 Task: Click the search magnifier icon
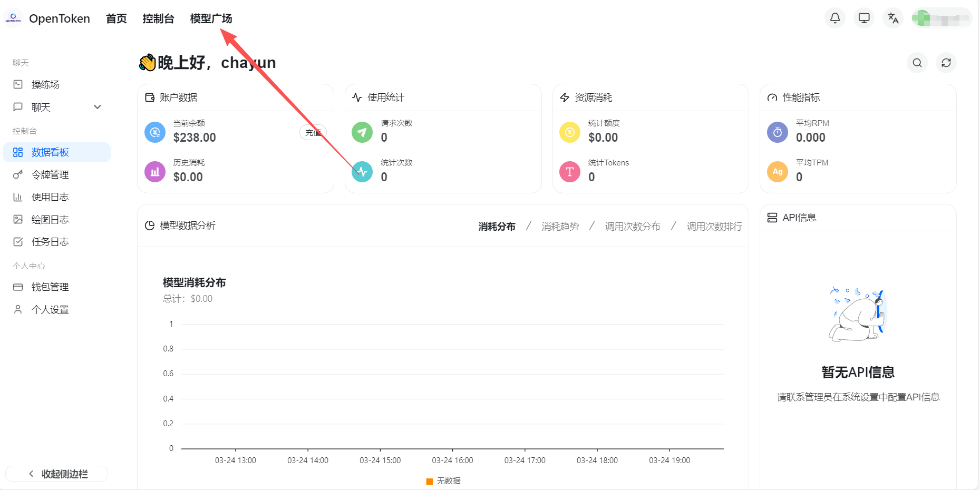(x=917, y=63)
